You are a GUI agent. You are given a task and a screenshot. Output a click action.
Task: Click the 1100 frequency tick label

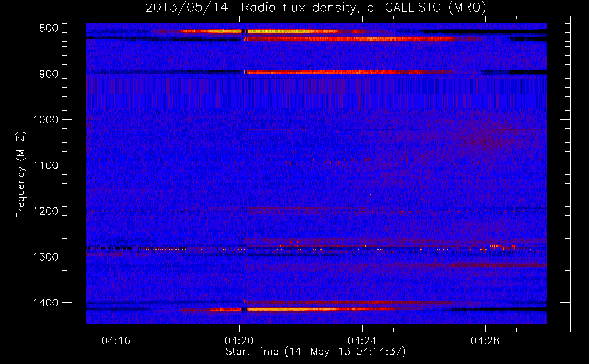click(46, 166)
